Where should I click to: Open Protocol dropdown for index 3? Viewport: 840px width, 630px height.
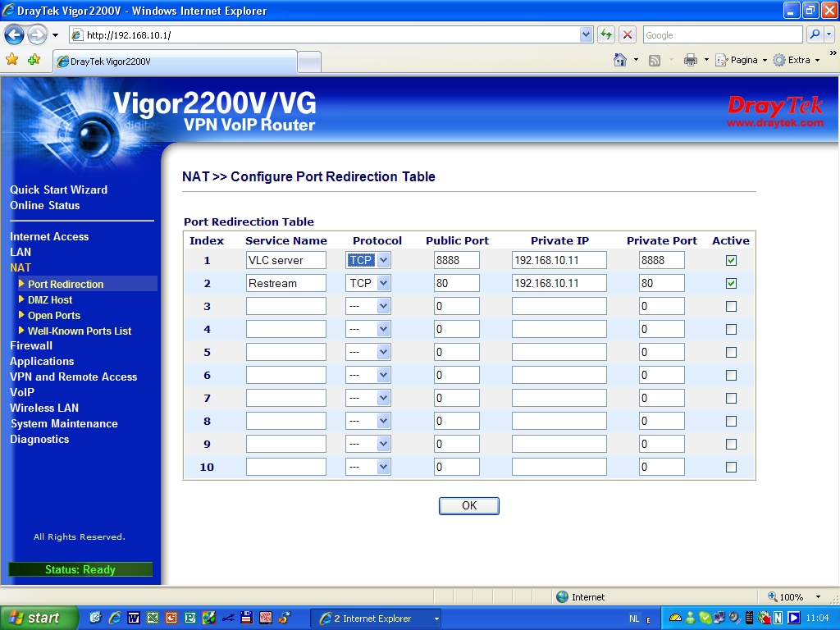pos(368,307)
